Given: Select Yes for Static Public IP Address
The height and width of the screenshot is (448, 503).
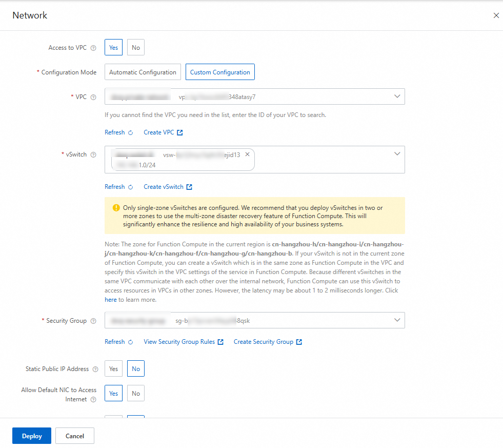Looking at the screenshot, I should pyautogui.click(x=113, y=368).
